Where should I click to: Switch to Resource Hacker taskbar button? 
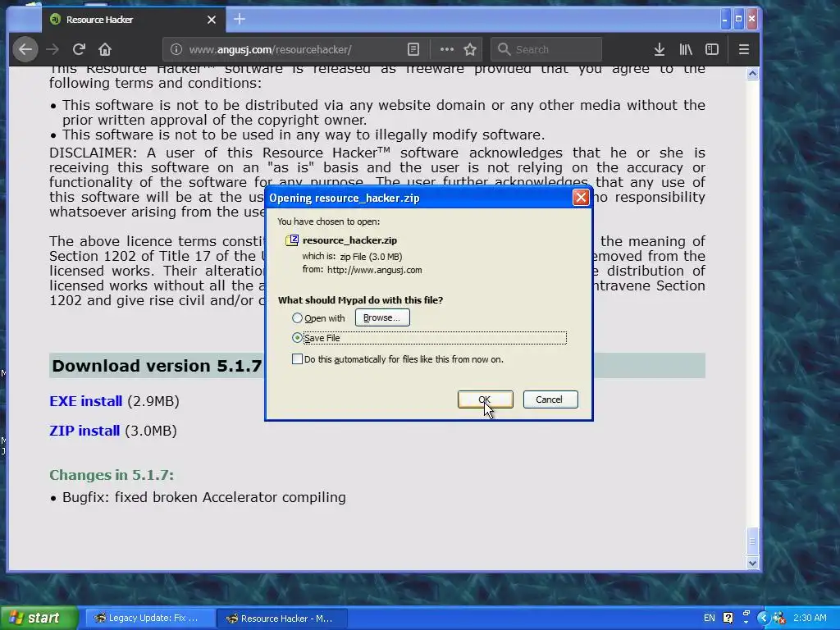[282, 619]
